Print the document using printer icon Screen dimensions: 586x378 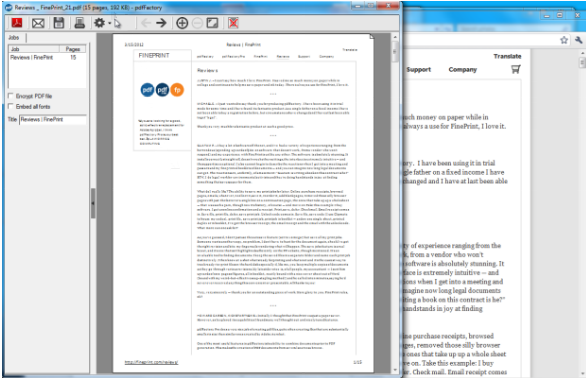(79, 23)
